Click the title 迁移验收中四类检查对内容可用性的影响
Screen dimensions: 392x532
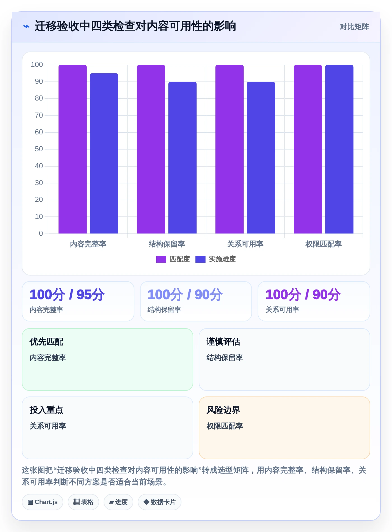coord(135,26)
